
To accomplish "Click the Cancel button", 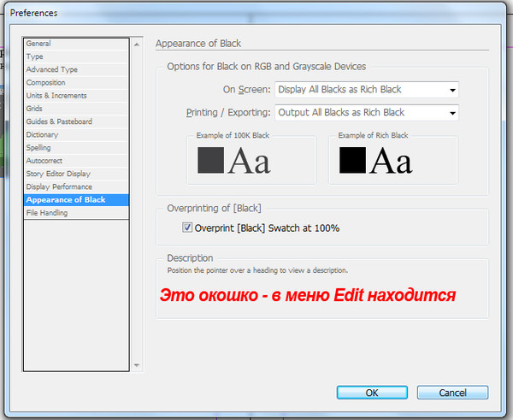I will coord(452,393).
